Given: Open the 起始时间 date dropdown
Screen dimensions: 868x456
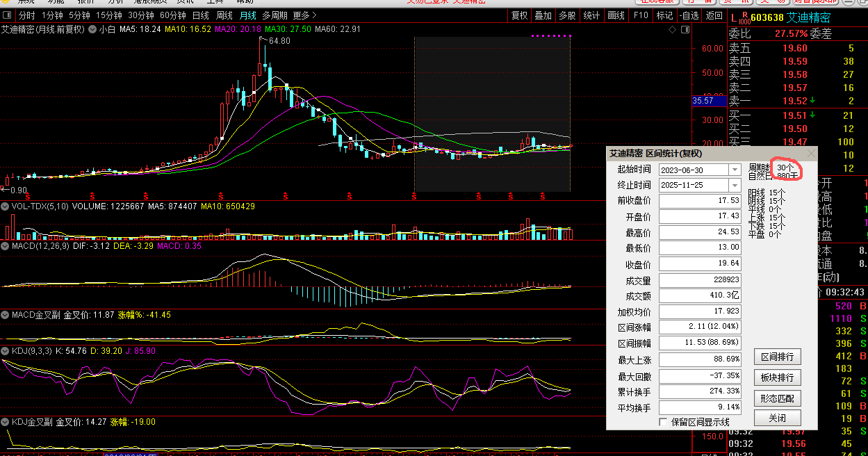Looking at the screenshot, I should (735, 170).
